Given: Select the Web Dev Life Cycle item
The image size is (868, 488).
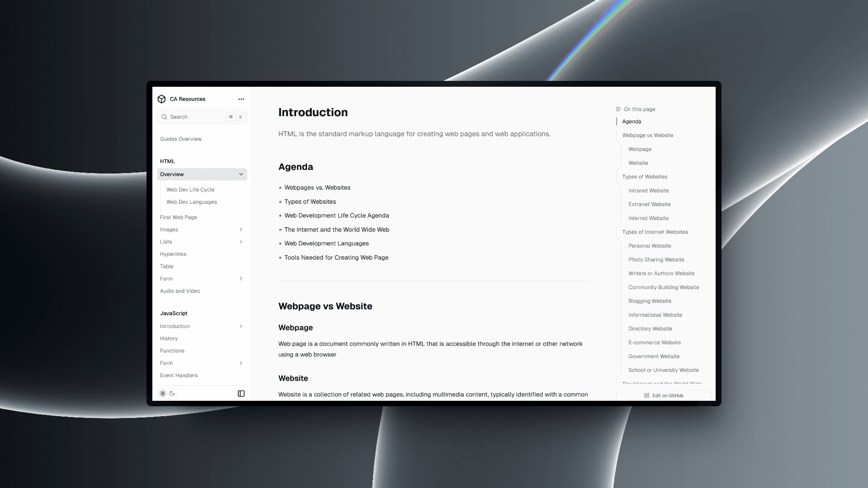Looking at the screenshot, I should coord(190,189).
